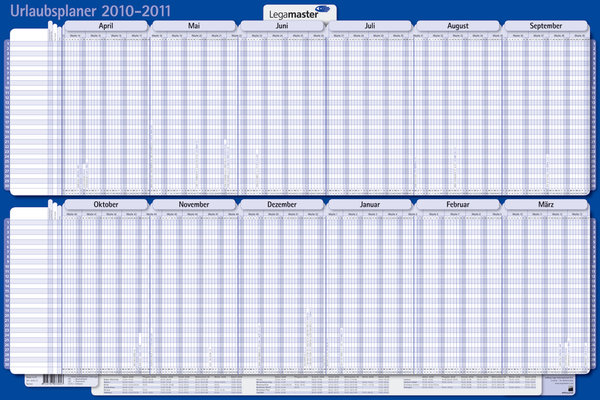Switch to the Februar month tab
Screen dimensions: 600x400
tap(459, 204)
